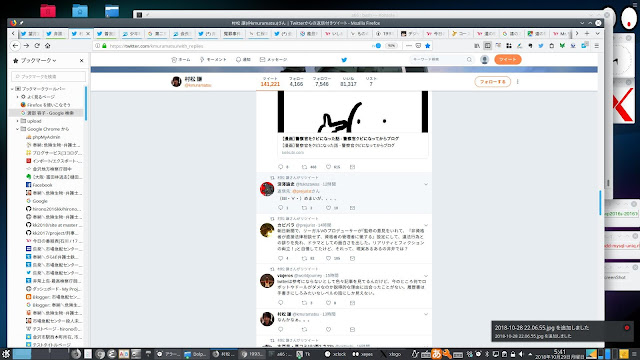640x360 pixels.
Task: Retweet the vogenos tweet
Action: (304, 303)
